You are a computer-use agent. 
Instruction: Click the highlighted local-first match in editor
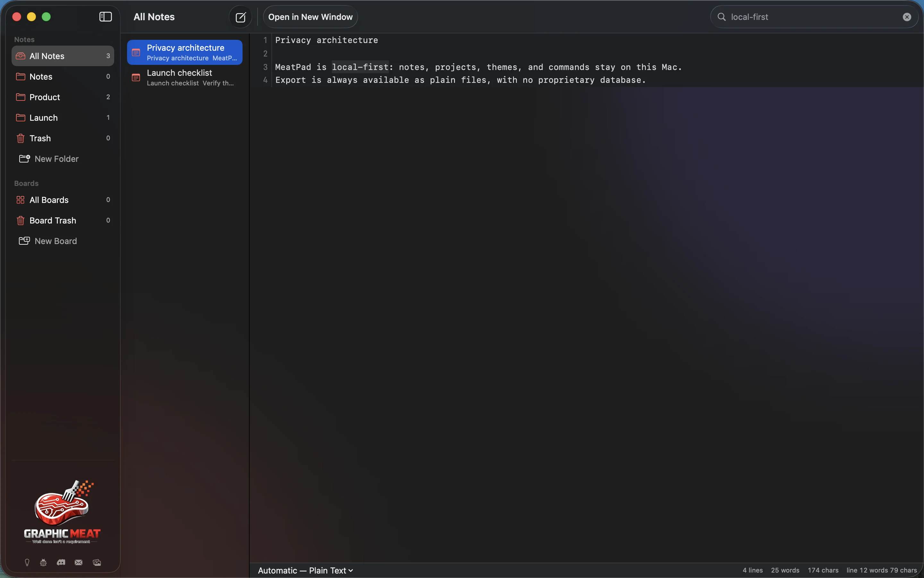pyautogui.click(x=360, y=67)
